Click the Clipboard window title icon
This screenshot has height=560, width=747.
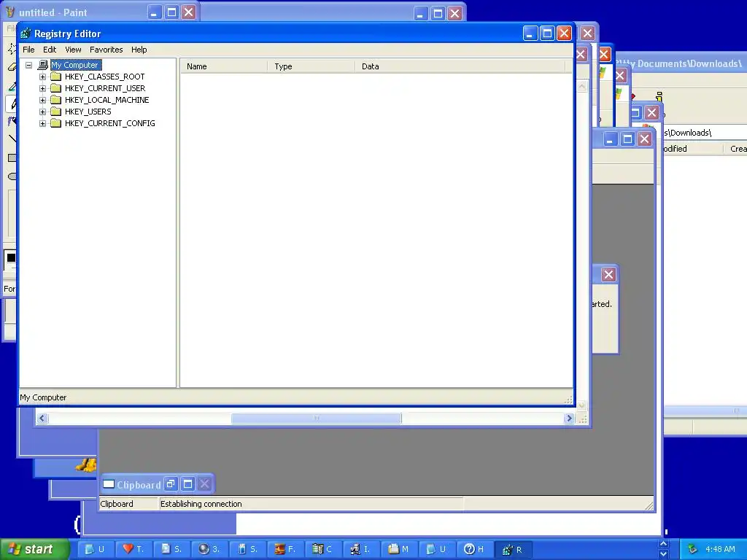coord(109,484)
